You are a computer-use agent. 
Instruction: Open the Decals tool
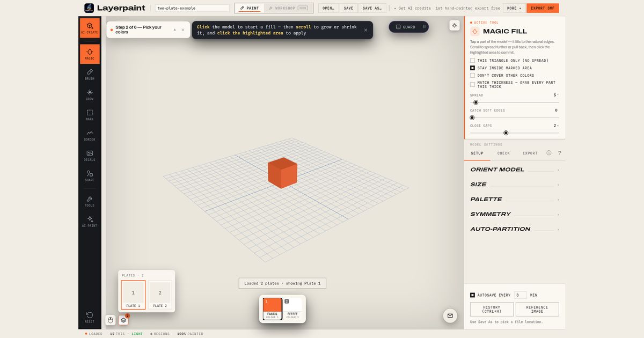90,156
